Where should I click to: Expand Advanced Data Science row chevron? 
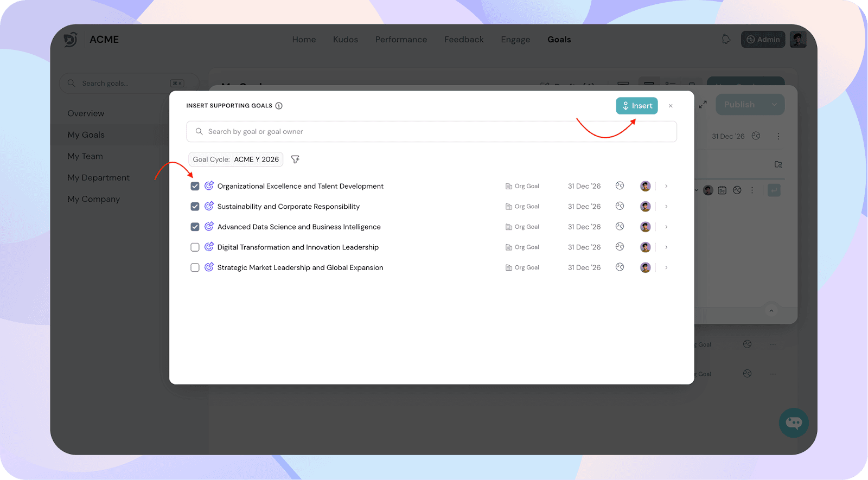pyautogui.click(x=666, y=227)
